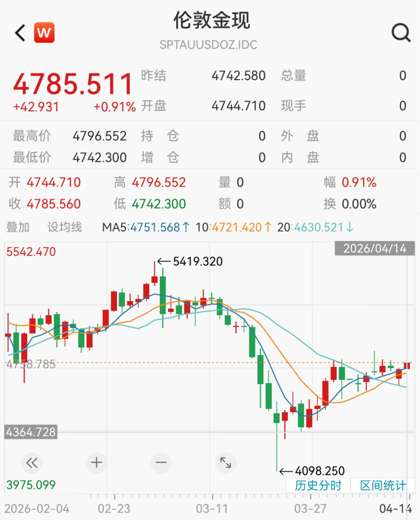Open 区间统计 range statistics
Image resolution: width=420 pixels, height=520 pixels.
(x=383, y=485)
